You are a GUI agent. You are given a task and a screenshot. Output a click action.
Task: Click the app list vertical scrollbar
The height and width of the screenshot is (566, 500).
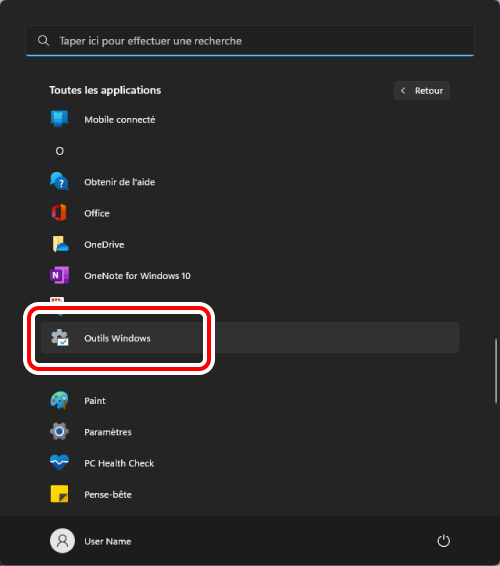tap(496, 371)
